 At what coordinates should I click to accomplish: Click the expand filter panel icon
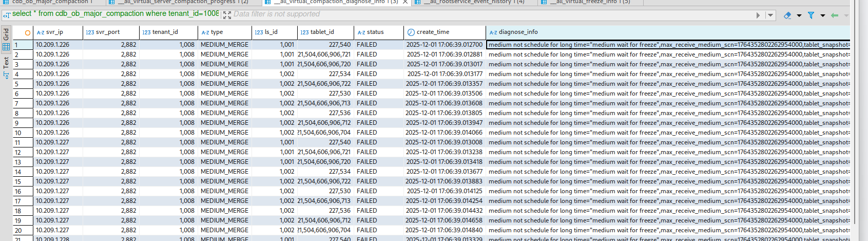(227, 15)
